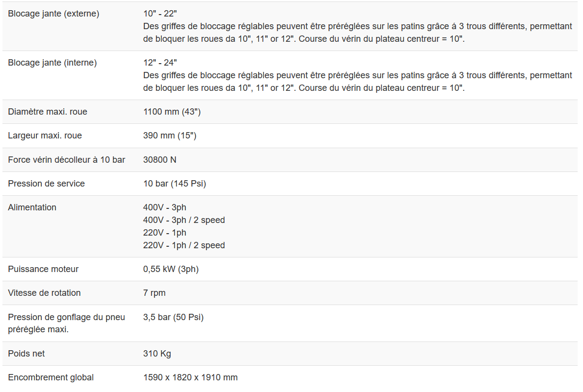Select the "Pression de service" label
Image resolution: width=583 pixels, height=392 pixels.
46,183
